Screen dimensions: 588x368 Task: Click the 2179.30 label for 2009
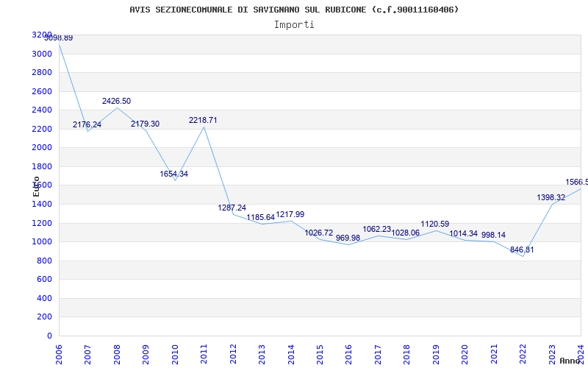[145, 124]
